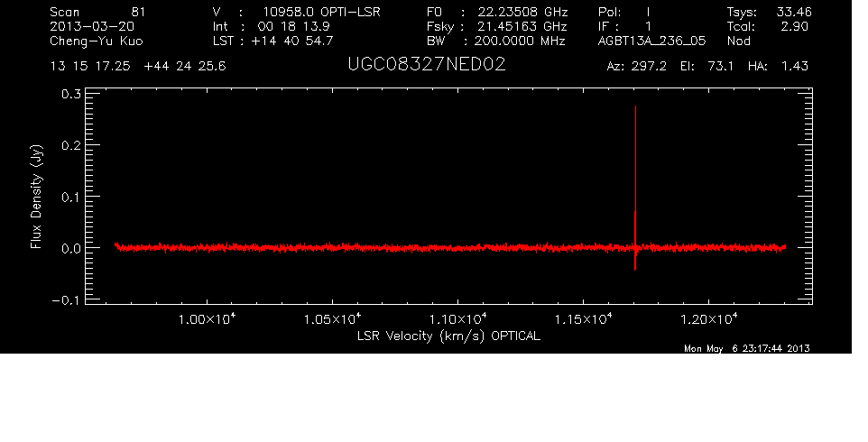The image size is (868, 442).
Task: Click the 0.3 y-axis tick label
Action: [71, 94]
